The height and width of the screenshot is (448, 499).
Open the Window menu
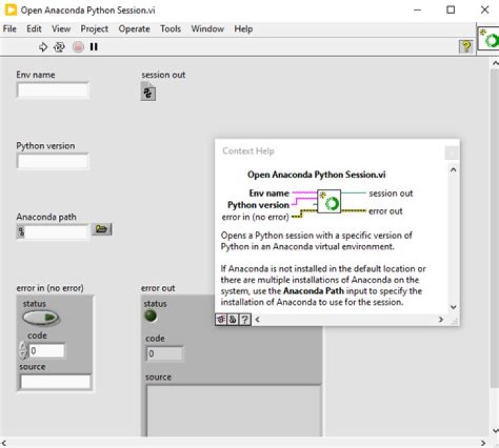point(207,29)
